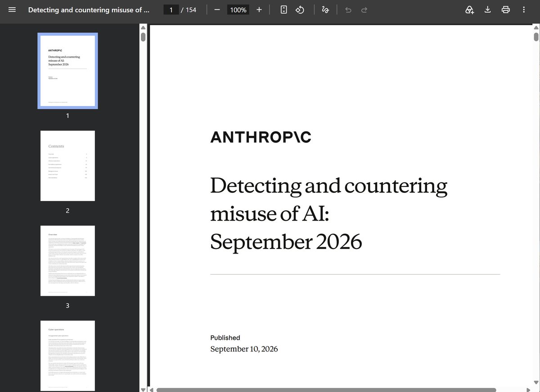Click the redo arrow icon
Image resolution: width=540 pixels, height=392 pixels.
coord(364,9)
